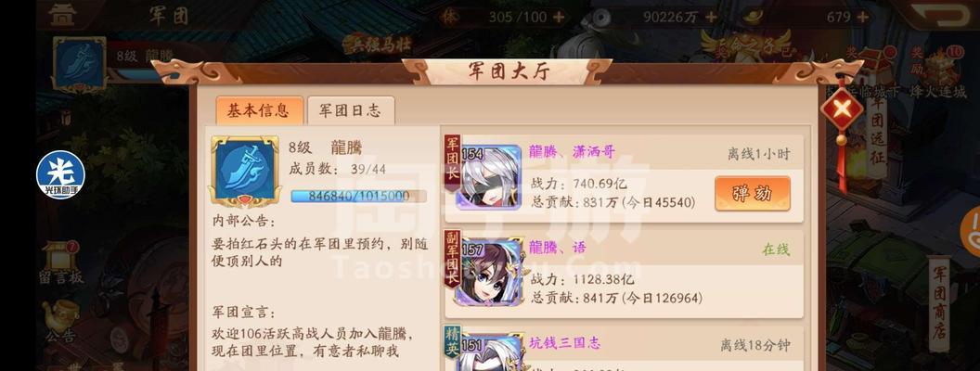Open the 公告 announcement icon
This screenshot has width=980, height=371.
[61, 321]
